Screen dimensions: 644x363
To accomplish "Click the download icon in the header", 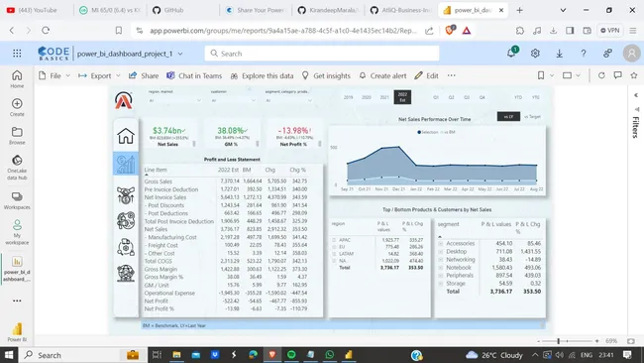I will tap(559, 53).
